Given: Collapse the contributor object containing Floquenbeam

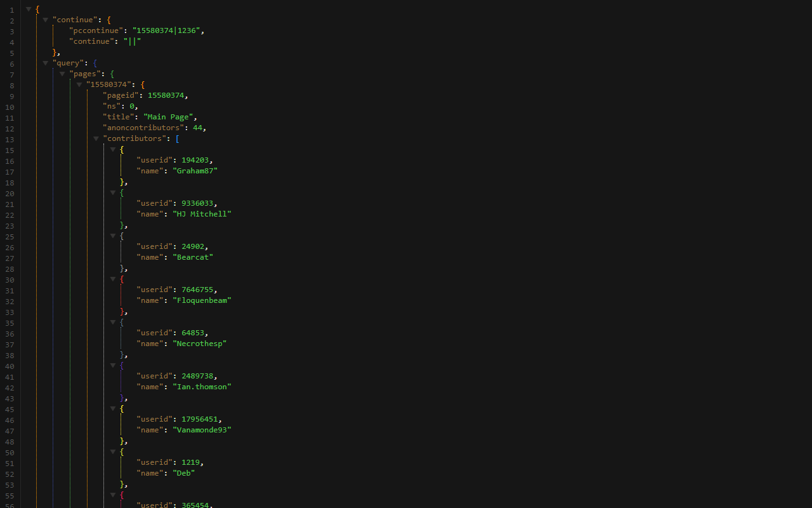Looking at the screenshot, I should (x=113, y=279).
